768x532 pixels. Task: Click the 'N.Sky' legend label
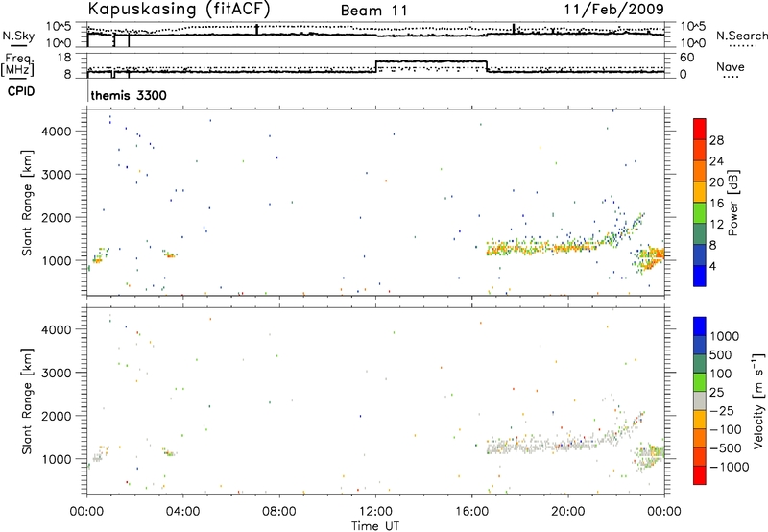point(18,36)
